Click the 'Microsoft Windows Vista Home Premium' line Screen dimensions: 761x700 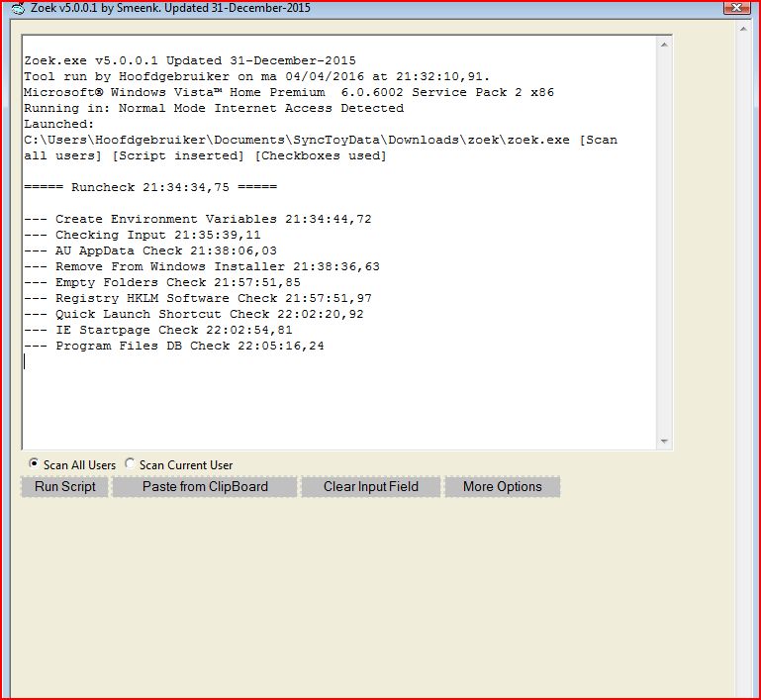pyautogui.click(x=289, y=92)
